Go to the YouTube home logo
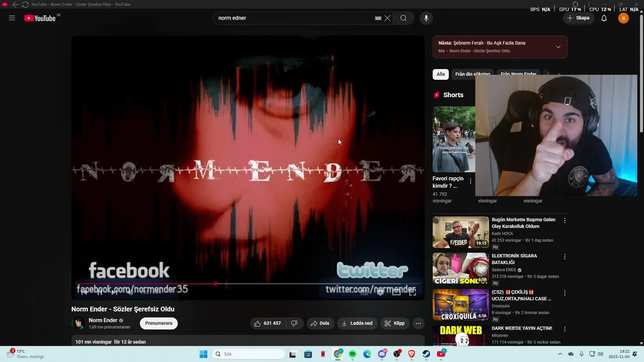This screenshot has width=644, height=362. pos(40,18)
